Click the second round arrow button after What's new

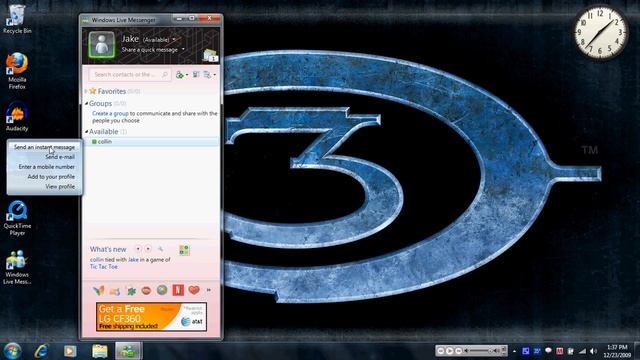point(148,249)
